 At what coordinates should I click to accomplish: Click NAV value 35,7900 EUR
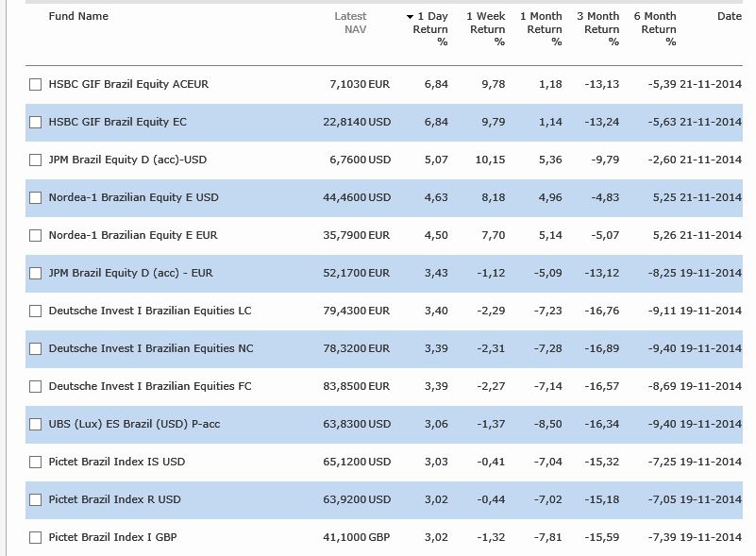(x=357, y=235)
